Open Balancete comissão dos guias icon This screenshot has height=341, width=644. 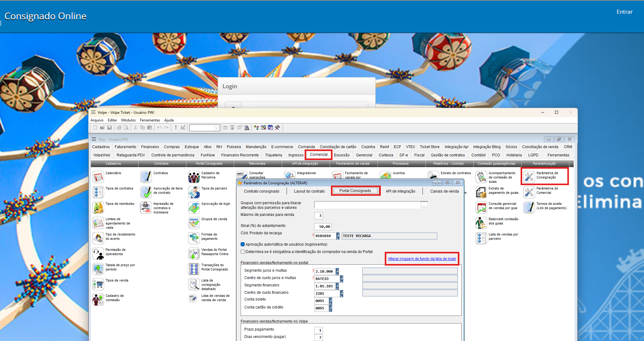click(481, 223)
